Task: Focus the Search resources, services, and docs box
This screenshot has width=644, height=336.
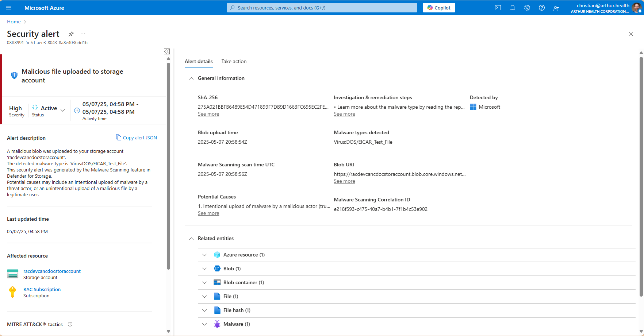Action: point(322,8)
